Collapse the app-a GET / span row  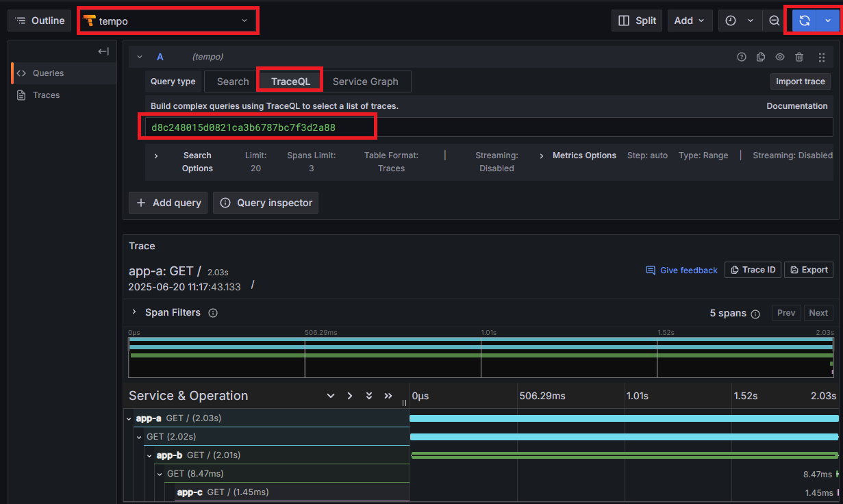click(129, 418)
